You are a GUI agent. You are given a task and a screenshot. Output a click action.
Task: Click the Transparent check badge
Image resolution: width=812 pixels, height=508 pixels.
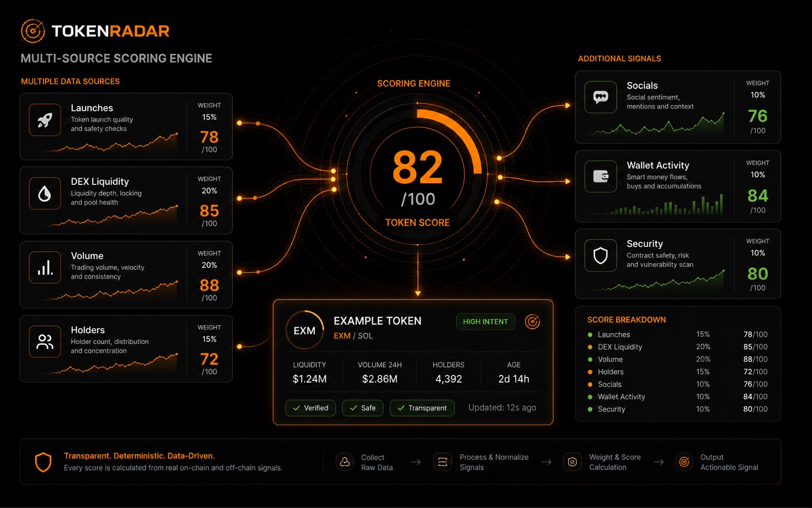tap(422, 408)
